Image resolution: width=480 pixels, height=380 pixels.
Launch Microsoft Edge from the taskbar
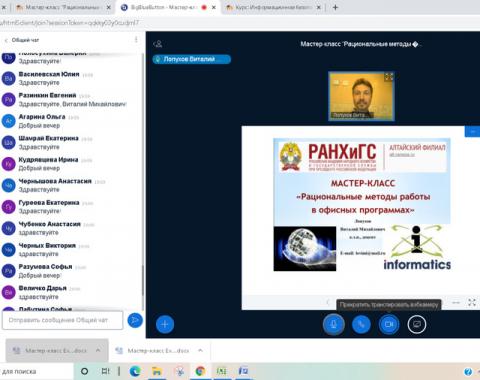point(135,371)
